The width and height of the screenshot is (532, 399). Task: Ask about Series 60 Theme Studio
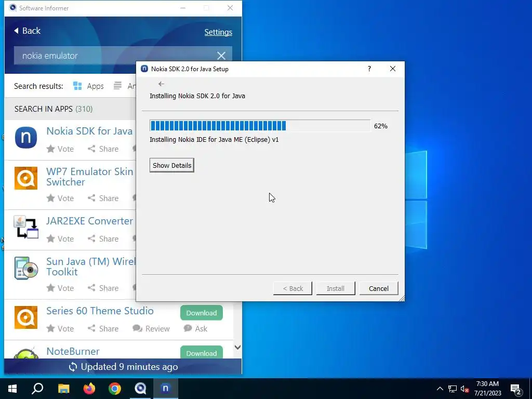coord(195,329)
